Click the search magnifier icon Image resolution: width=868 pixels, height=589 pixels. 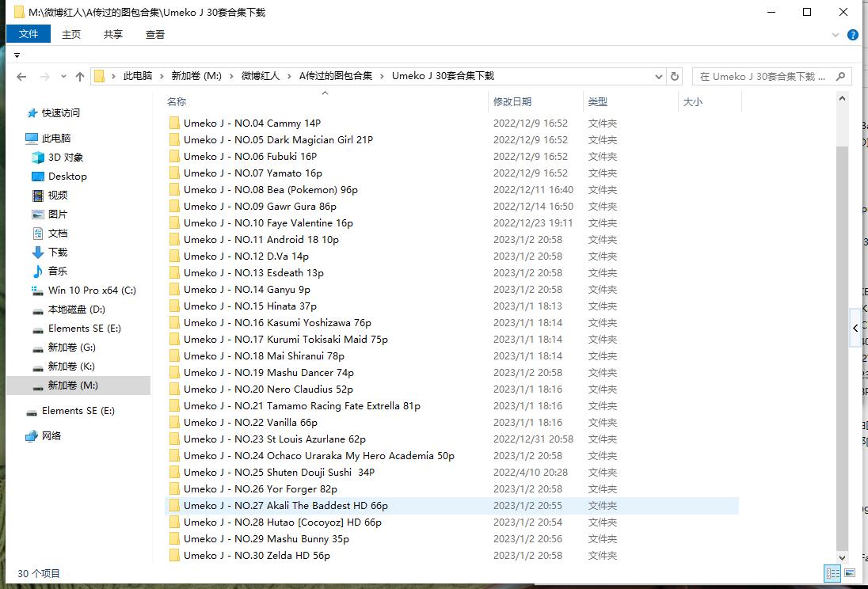coord(841,76)
